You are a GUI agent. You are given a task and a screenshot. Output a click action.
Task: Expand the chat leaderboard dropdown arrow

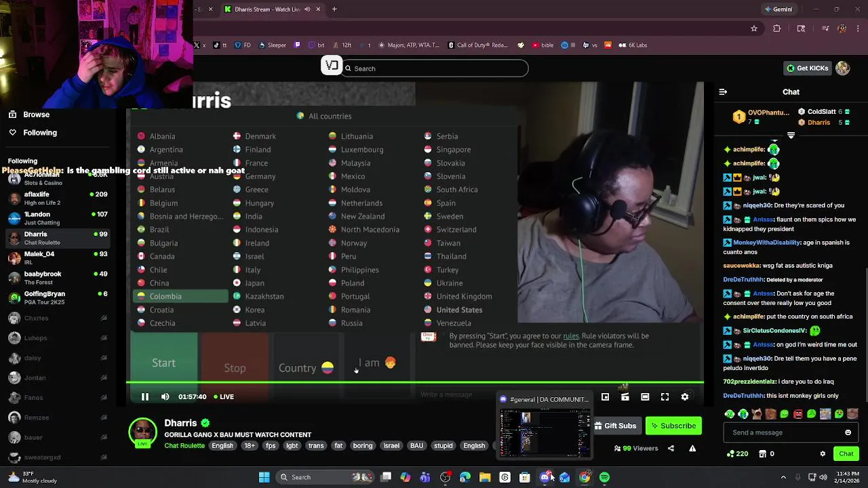pyautogui.click(x=791, y=136)
